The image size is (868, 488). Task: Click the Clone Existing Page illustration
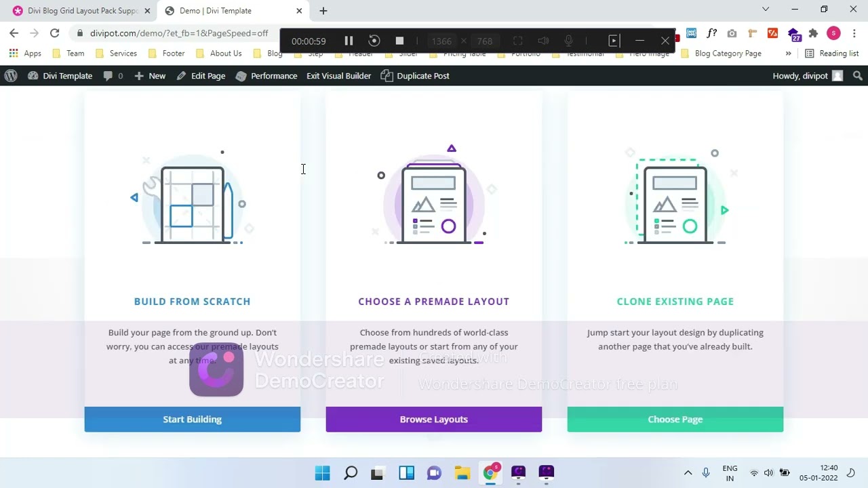pyautogui.click(x=675, y=197)
